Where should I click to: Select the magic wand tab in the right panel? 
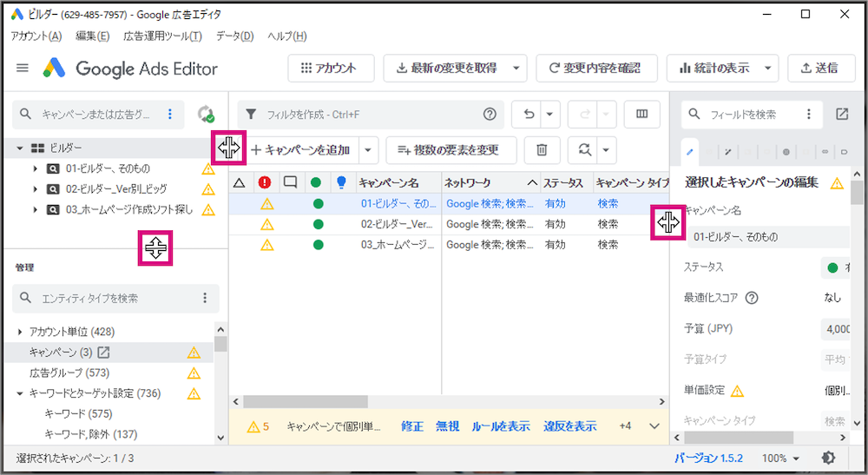click(x=728, y=152)
